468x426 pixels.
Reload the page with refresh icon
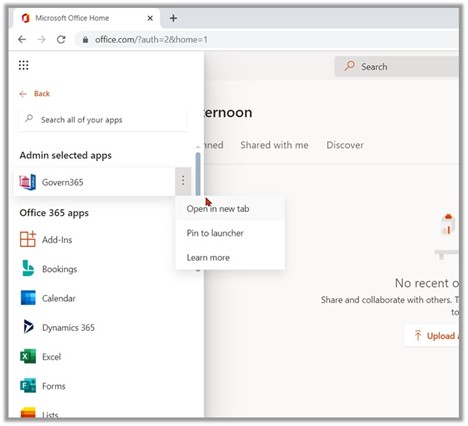[61, 40]
